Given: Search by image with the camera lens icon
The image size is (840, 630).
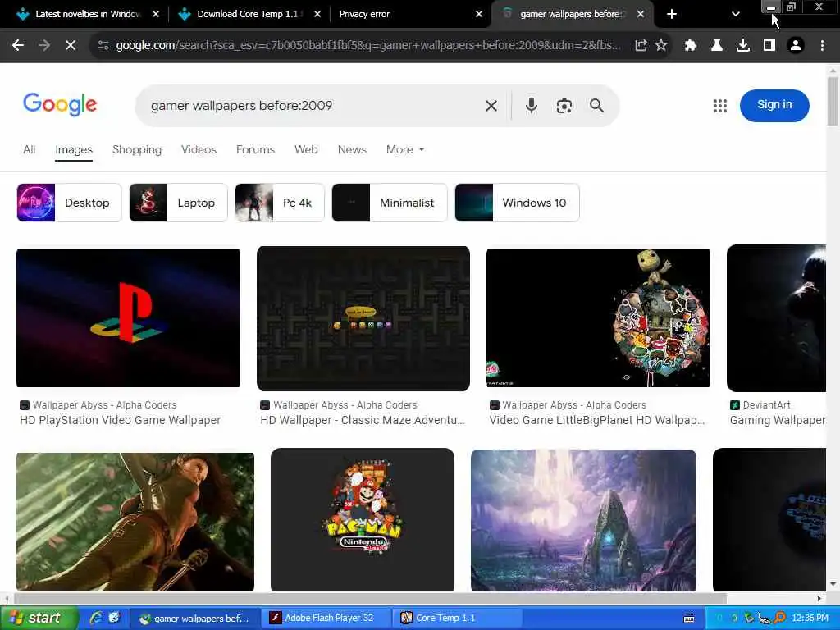Looking at the screenshot, I should [x=564, y=106].
